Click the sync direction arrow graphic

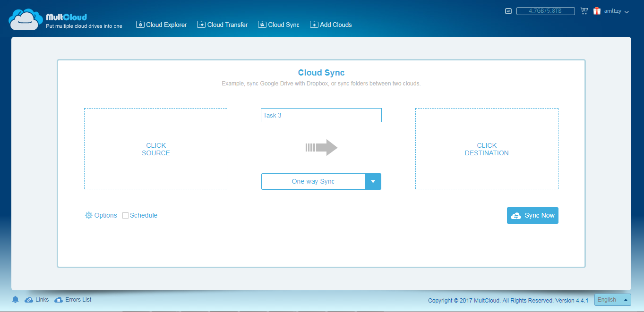point(321,147)
